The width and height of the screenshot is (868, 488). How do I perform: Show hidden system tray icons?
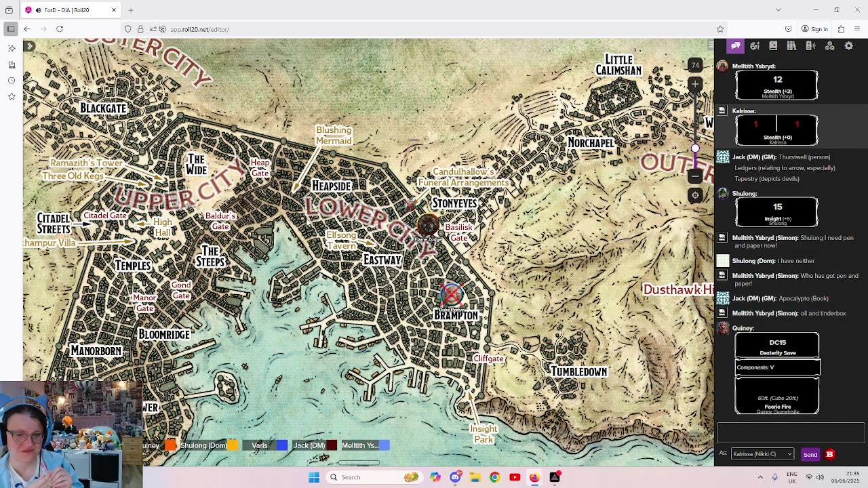760,477
